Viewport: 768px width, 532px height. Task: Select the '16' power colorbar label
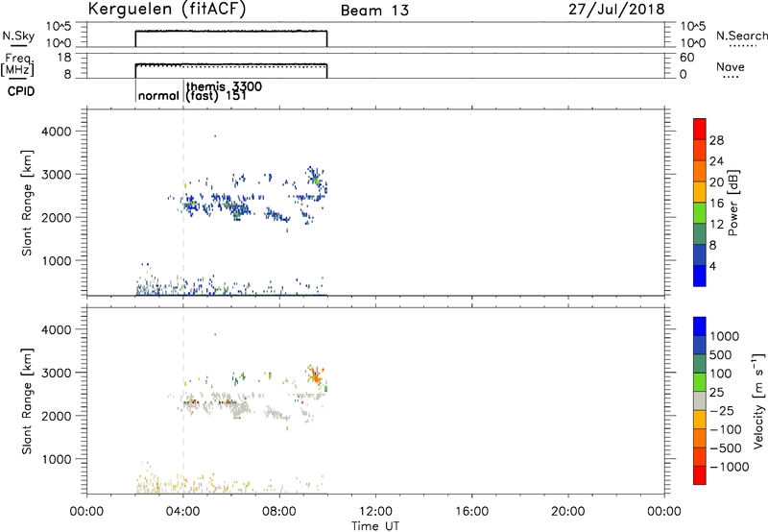click(716, 204)
